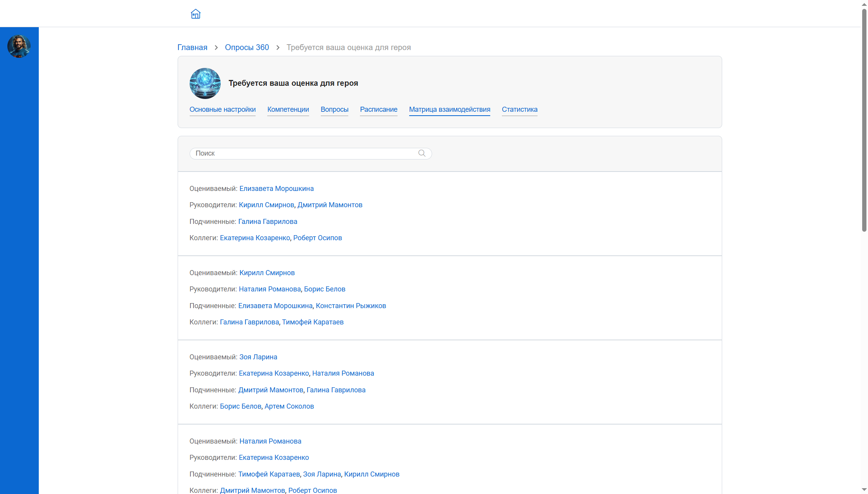
Task: Select the Матрица взаимодействия tab
Action: click(450, 109)
